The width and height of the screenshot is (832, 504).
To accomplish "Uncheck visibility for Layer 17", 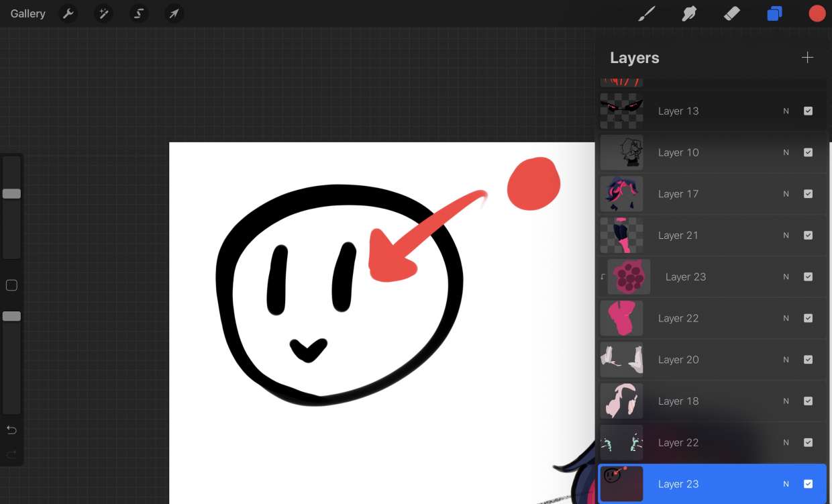I will [808, 194].
